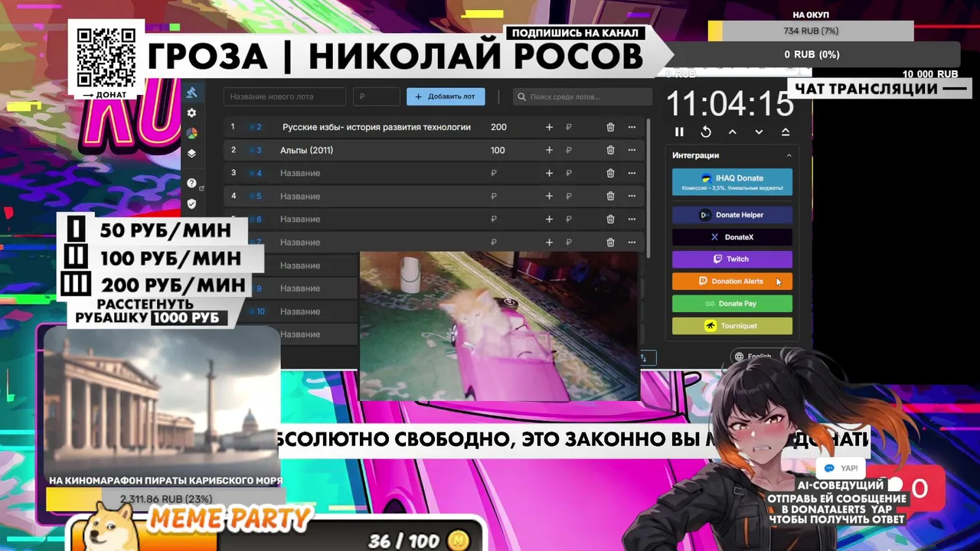
Task: Open the English language selector
Action: click(x=753, y=357)
